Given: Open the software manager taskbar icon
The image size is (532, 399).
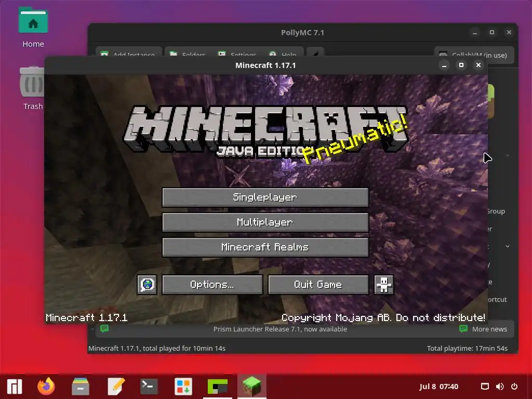Looking at the screenshot, I should [183, 387].
